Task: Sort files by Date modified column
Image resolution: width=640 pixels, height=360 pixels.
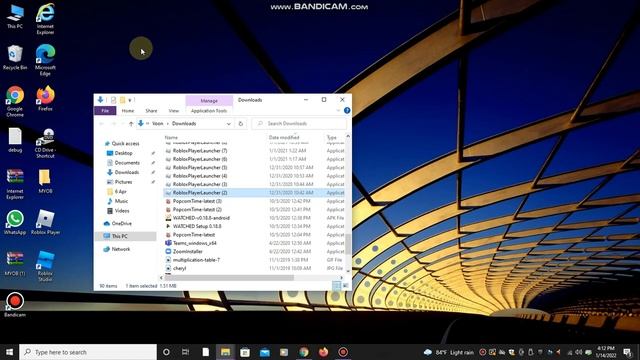Action: tap(284, 138)
